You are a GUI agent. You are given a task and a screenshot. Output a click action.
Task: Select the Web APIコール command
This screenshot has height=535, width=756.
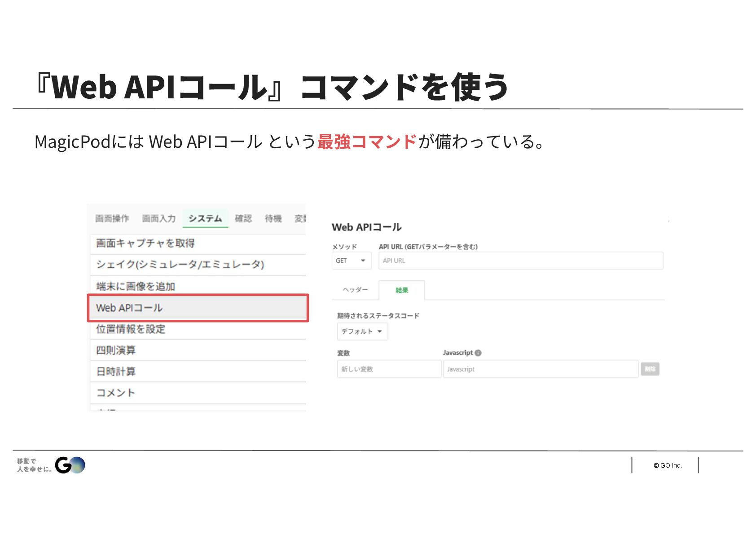[198, 308]
